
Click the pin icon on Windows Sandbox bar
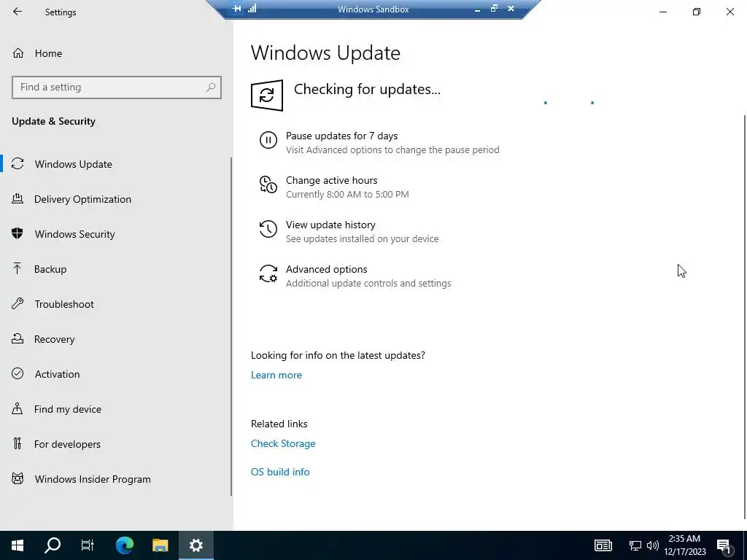pyautogui.click(x=237, y=9)
